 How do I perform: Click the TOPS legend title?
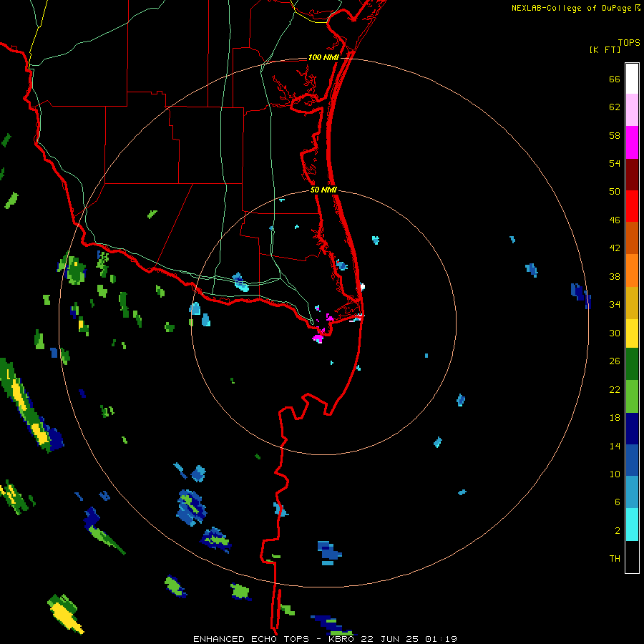coord(629,42)
